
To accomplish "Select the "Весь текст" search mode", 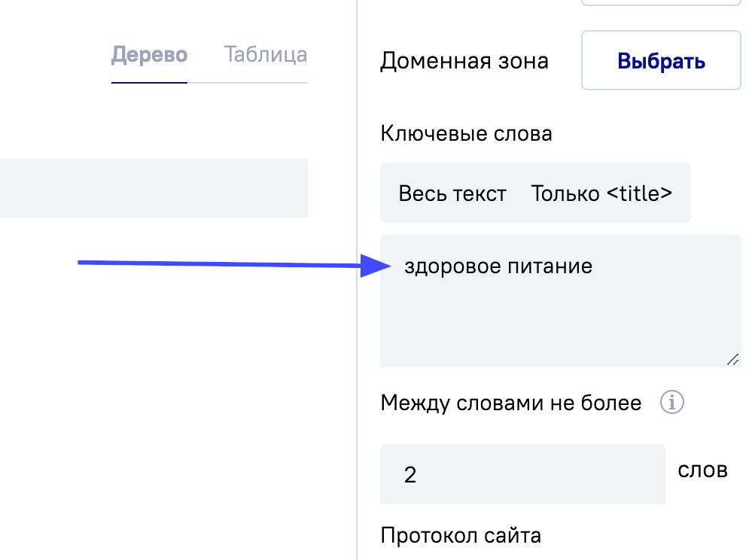I will click(452, 193).
